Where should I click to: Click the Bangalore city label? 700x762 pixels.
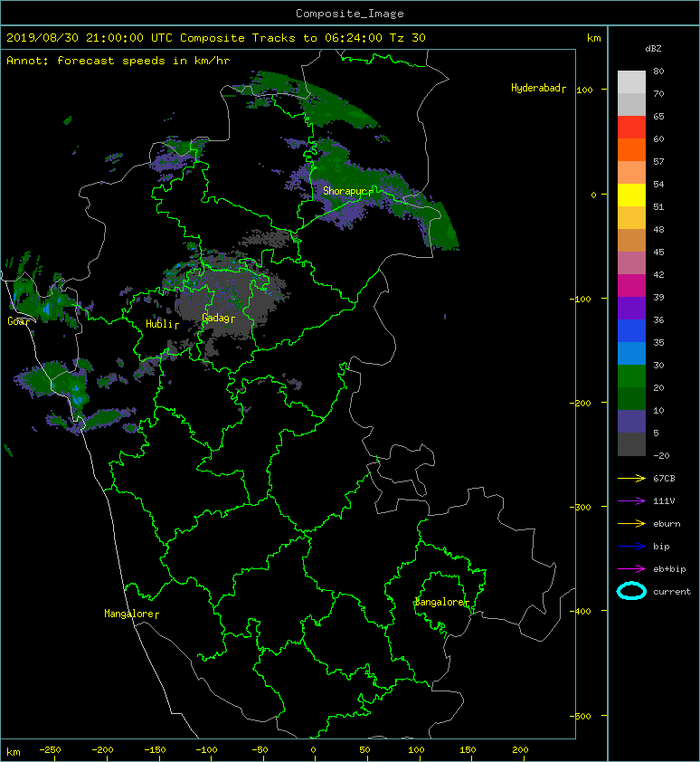(x=441, y=602)
